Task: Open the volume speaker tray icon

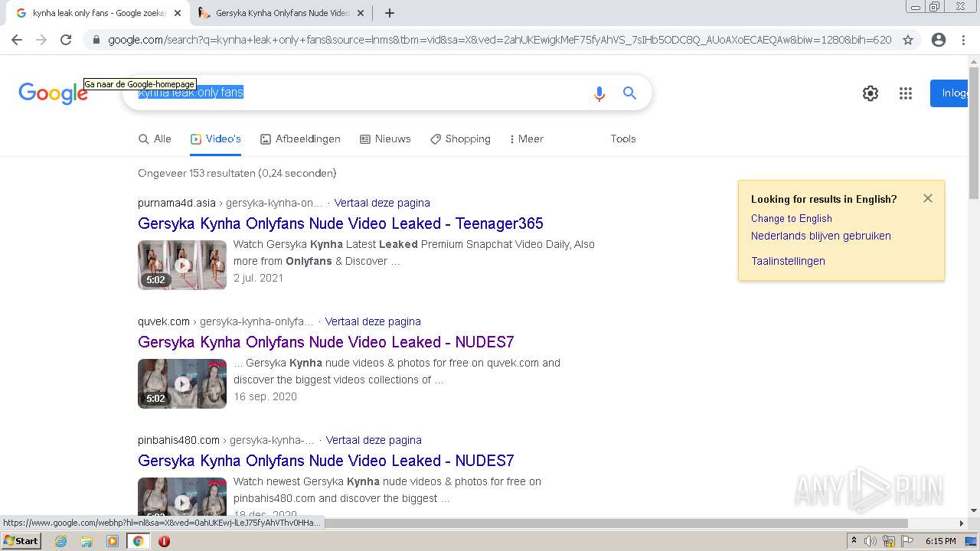Action: 871,541
